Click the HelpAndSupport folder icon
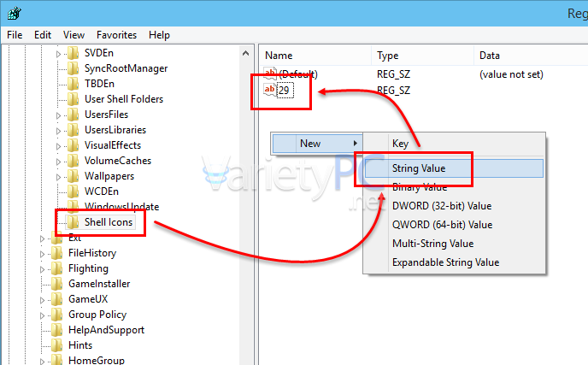This screenshot has width=588, height=365. pos(56,330)
